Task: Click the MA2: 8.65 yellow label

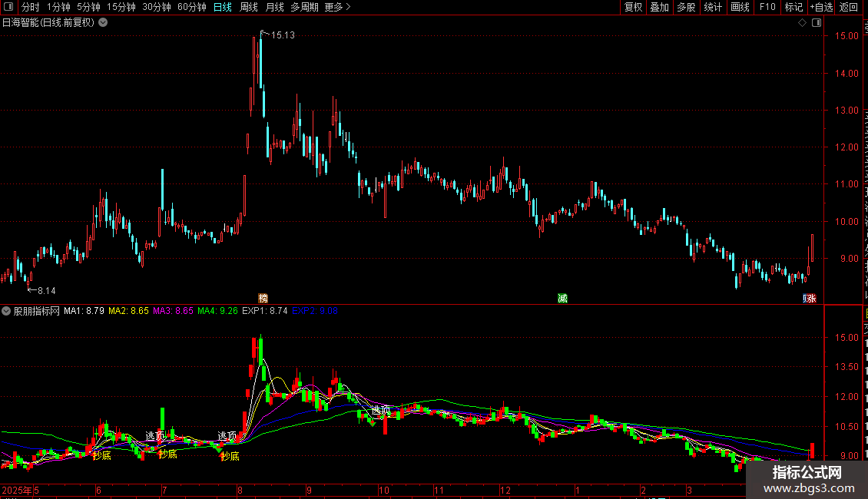Action: pyautogui.click(x=128, y=311)
